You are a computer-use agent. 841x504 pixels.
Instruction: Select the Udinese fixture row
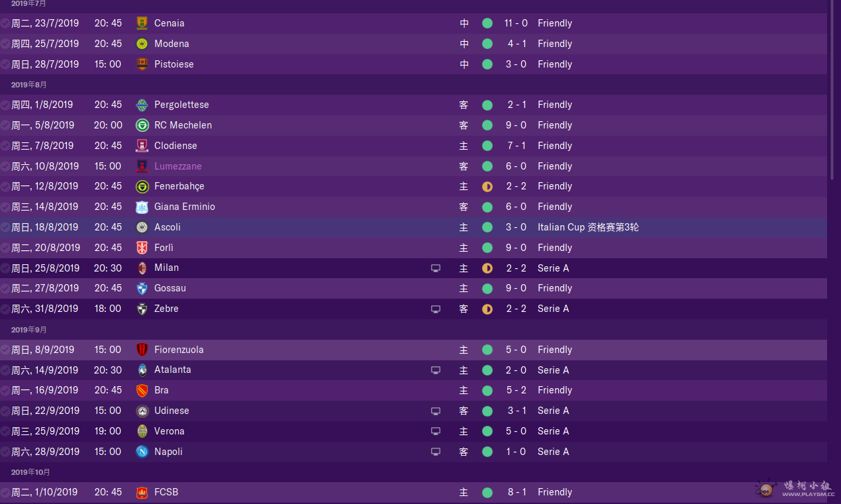[x=413, y=411]
